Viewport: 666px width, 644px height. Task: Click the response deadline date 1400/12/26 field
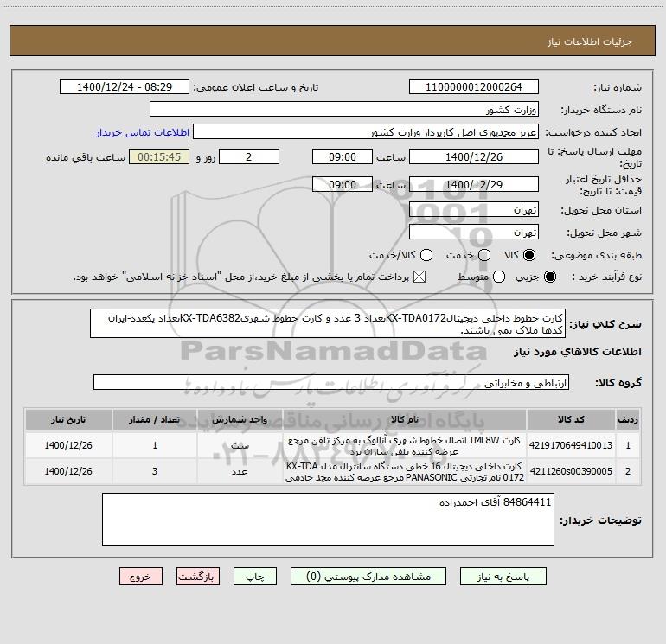click(474, 156)
